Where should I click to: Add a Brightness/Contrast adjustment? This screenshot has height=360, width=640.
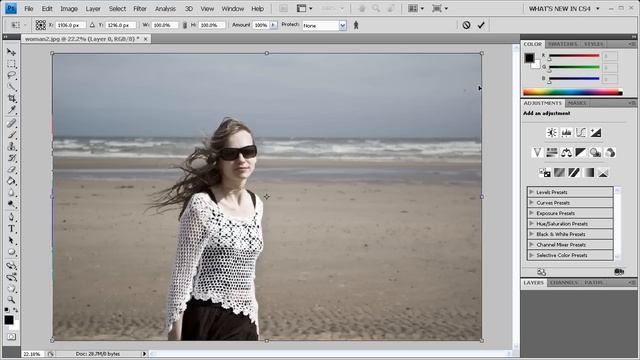pos(551,133)
